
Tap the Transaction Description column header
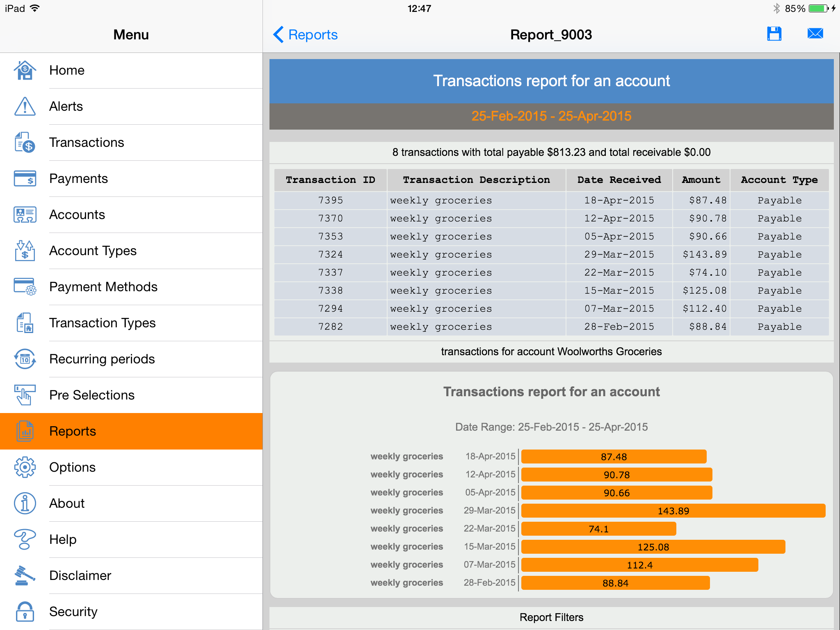coord(476,180)
